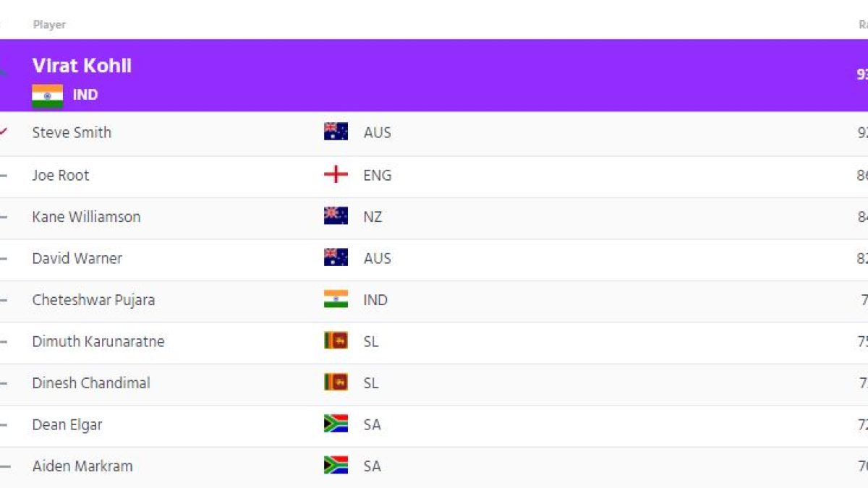
Task: Click the England flag in Joe Root row
Action: coord(336,175)
